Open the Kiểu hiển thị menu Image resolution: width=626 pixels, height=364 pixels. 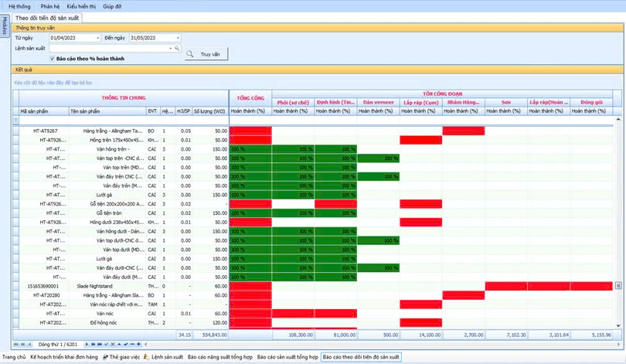tap(81, 6)
